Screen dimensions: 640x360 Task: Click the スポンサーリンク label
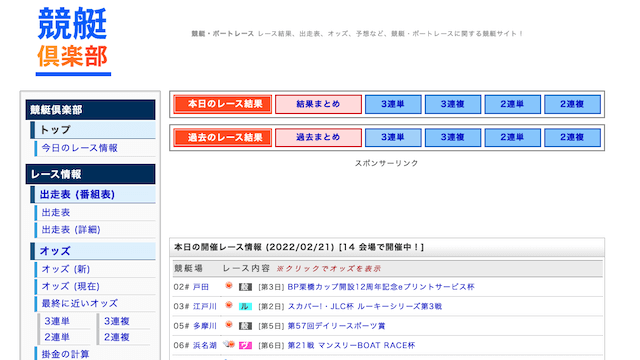(386, 163)
